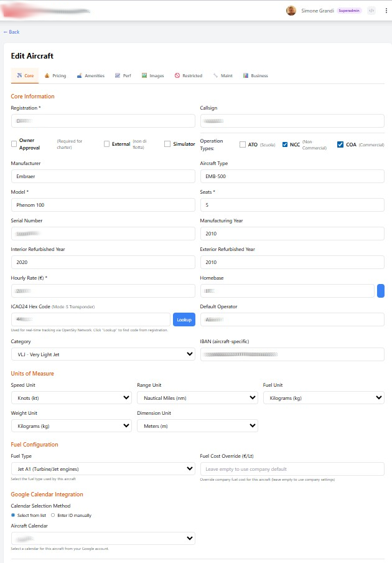The width and height of the screenshot is (392, 563).
Task: Uncheck the NCC operation type
Action: click(x=285, y=144)
